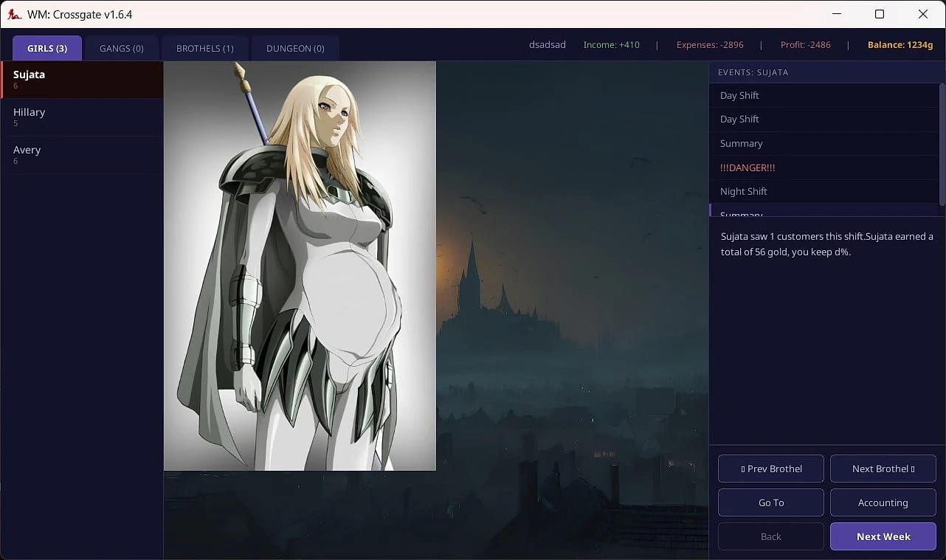This screenshot has height=560, width=946.
Task: Click the Balance: 1234g indicator
Action: coord(900,45)
